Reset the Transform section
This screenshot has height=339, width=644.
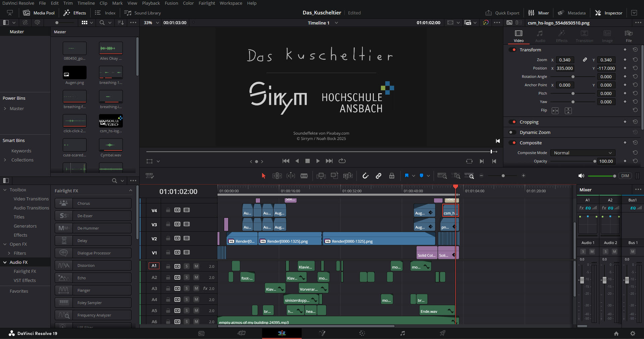(635, 50)
